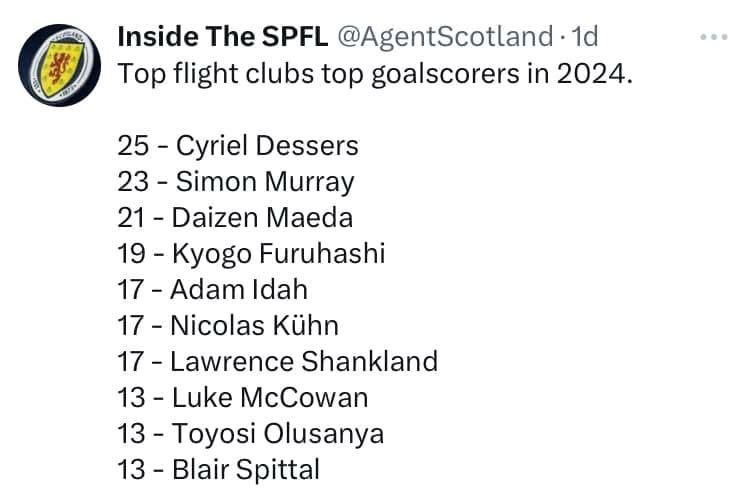
Task: Click the Inside The SPFL display name
Action: coord(222,36)
